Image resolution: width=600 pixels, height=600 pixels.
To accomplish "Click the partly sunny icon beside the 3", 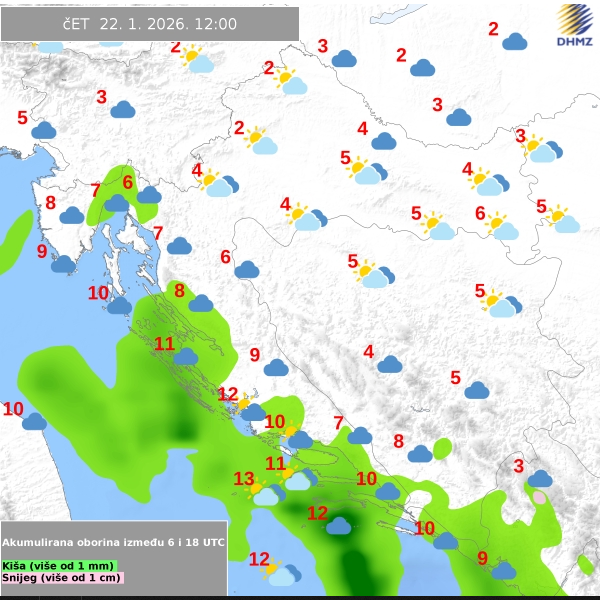I will [x=541, y=149].
